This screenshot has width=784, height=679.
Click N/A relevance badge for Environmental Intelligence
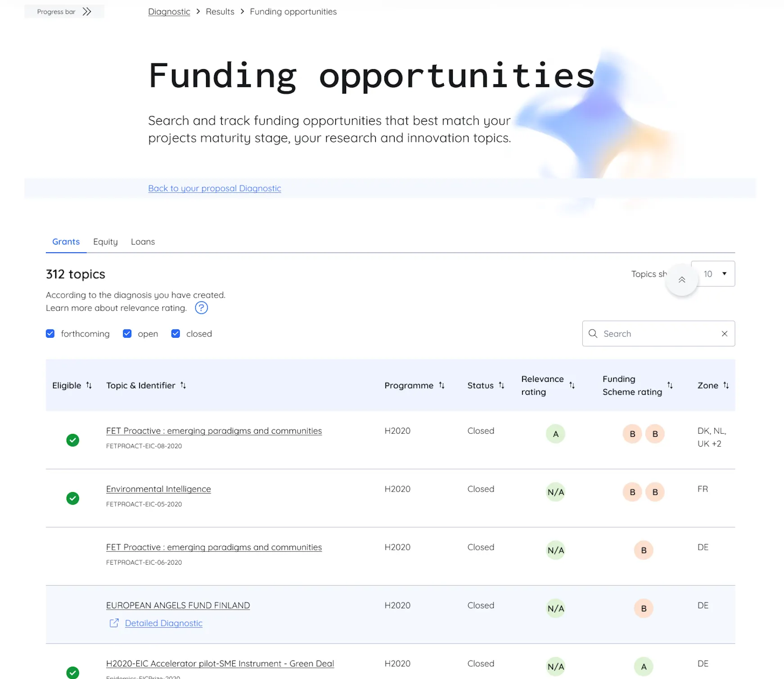click(556, 492)
